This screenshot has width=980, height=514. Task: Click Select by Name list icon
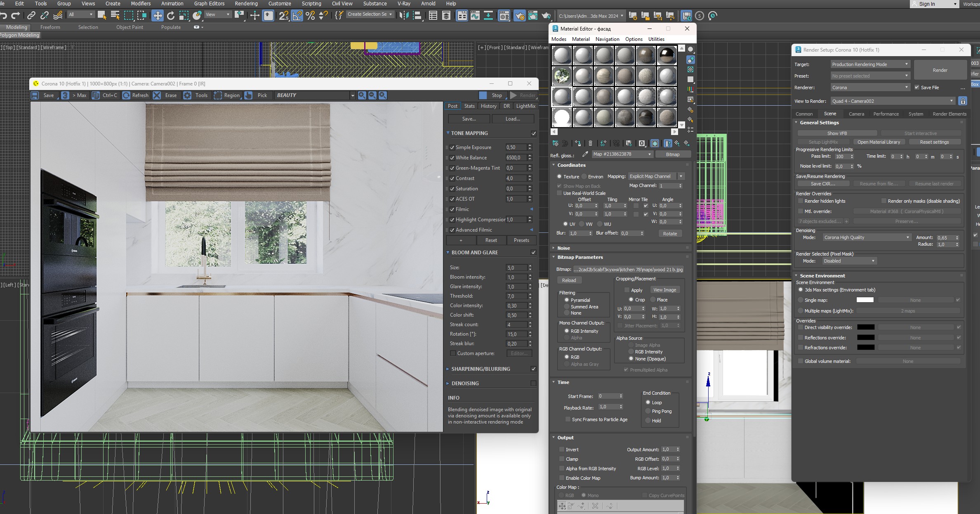pyautogui.click(x=115, y=16)
